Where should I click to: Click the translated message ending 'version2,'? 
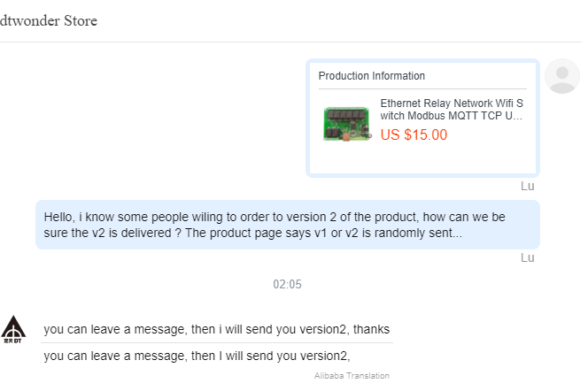(x=197, y=356)
